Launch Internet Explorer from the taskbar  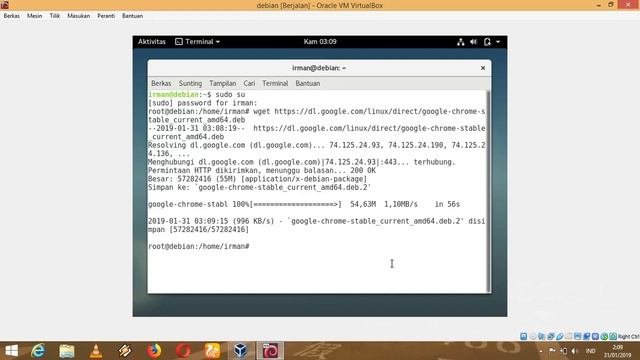tap(38, 351)
